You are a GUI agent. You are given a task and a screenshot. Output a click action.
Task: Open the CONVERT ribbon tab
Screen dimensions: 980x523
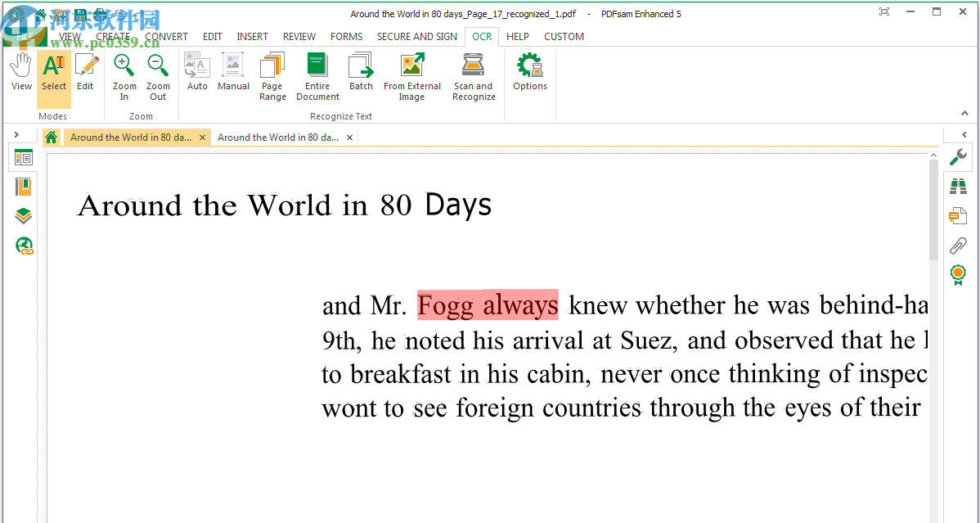click(166, 37)
